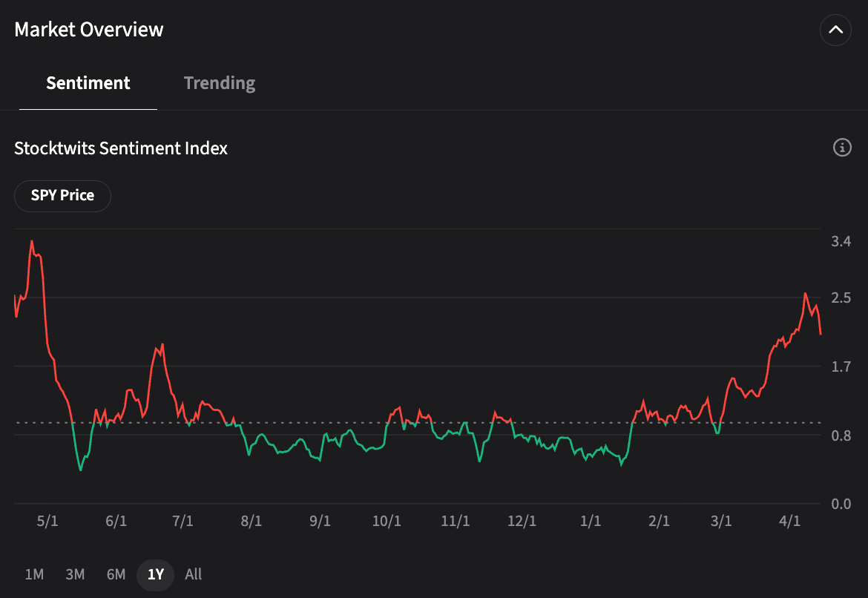Click the 10/1 date label
Screen dimensions: 868x598
(x=387, y=521)
